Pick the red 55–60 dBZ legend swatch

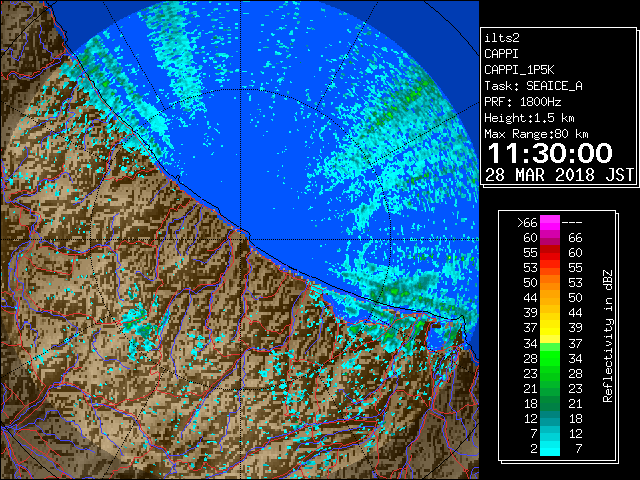point(550,253)
